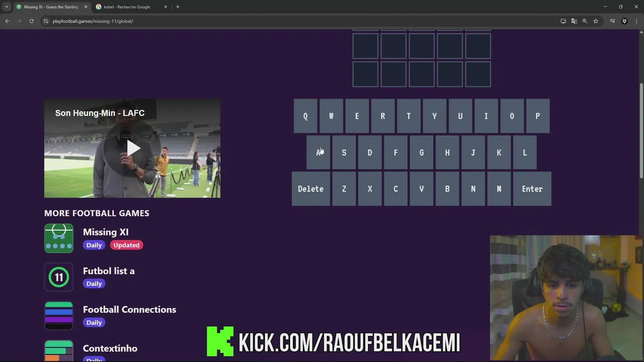Open the Brave shield icon
The width and height of the screenshot is (644, 362).
pos(624,21)
